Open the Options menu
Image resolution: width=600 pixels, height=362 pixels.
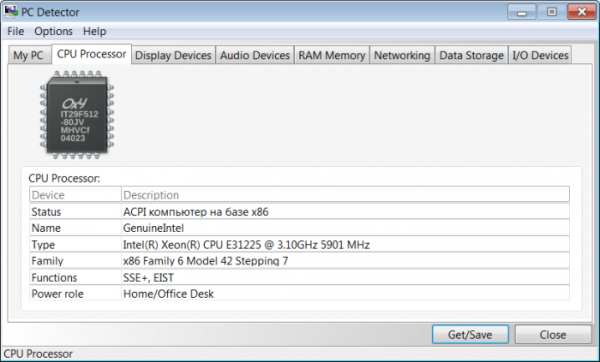(x=53, y=31)
